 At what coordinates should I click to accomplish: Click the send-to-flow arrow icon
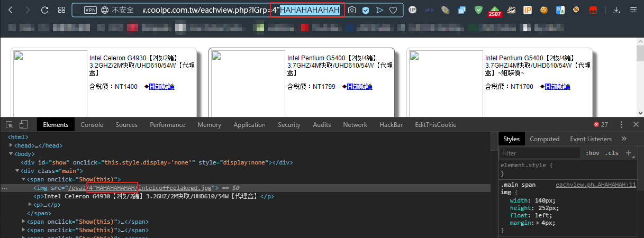click(379, 10)
